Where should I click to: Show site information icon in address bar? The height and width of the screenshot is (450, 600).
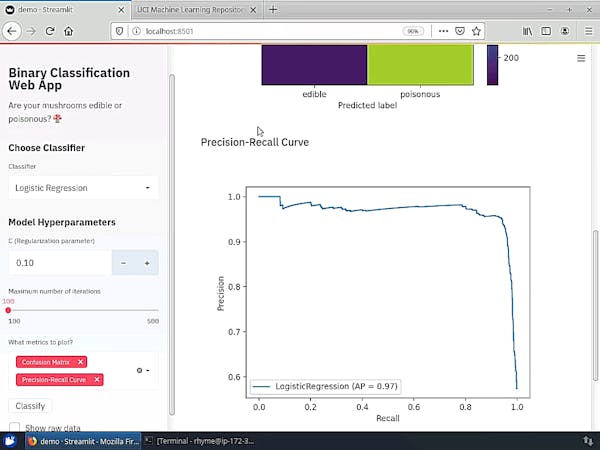pyautogui.click(x=136, y=31)
